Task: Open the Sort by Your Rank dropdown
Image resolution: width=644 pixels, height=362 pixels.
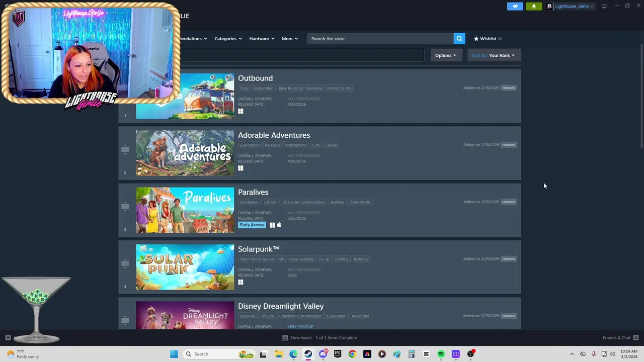Action: point(494,55)
